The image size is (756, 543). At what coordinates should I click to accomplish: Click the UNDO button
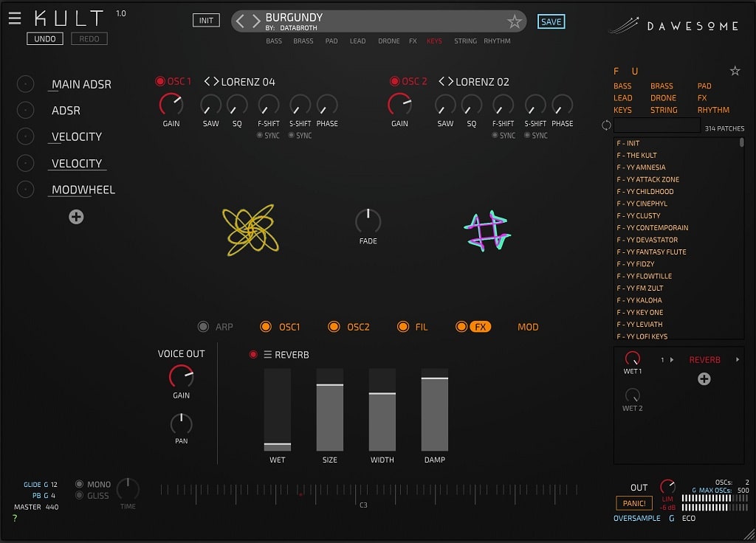coord(45,38)
